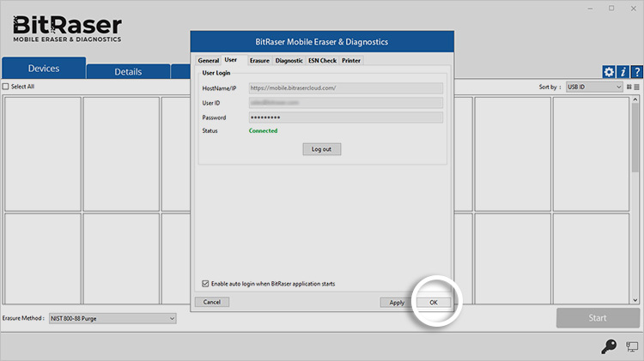This screenshot has height=361, width=644.
Task: Switch to the General tab
Action: point(209,60)
